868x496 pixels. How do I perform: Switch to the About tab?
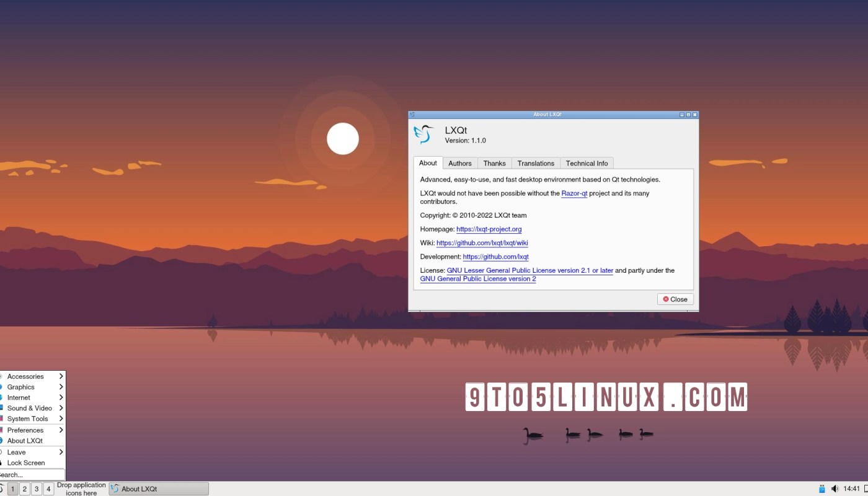point(428,163)
